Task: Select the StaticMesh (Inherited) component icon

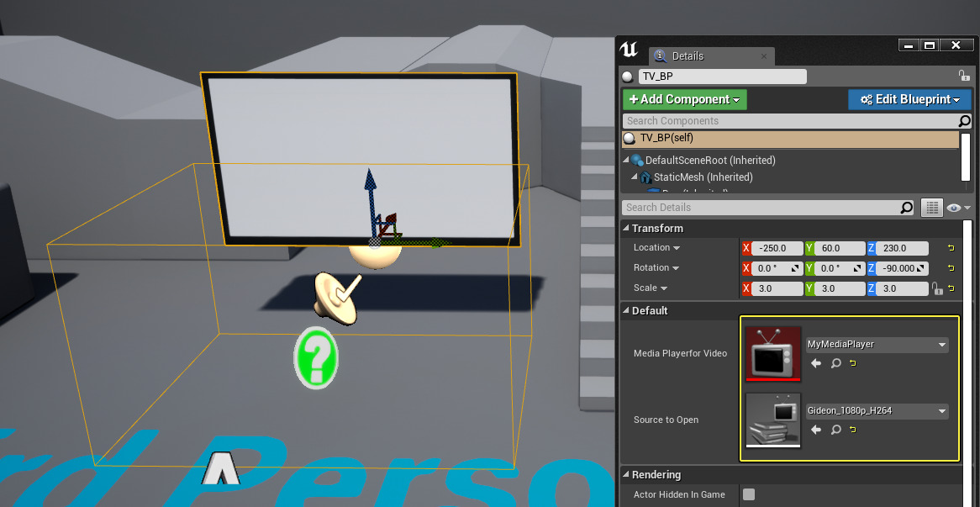Action: coord(644,177)
